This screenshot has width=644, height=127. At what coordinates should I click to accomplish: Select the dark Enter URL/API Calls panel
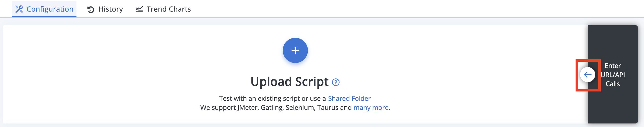pos(613,74)
